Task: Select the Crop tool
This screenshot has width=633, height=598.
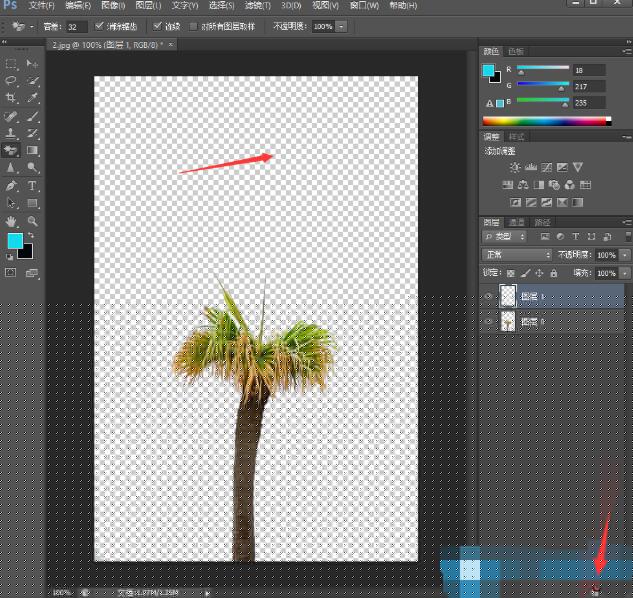Action: [12, 98]
